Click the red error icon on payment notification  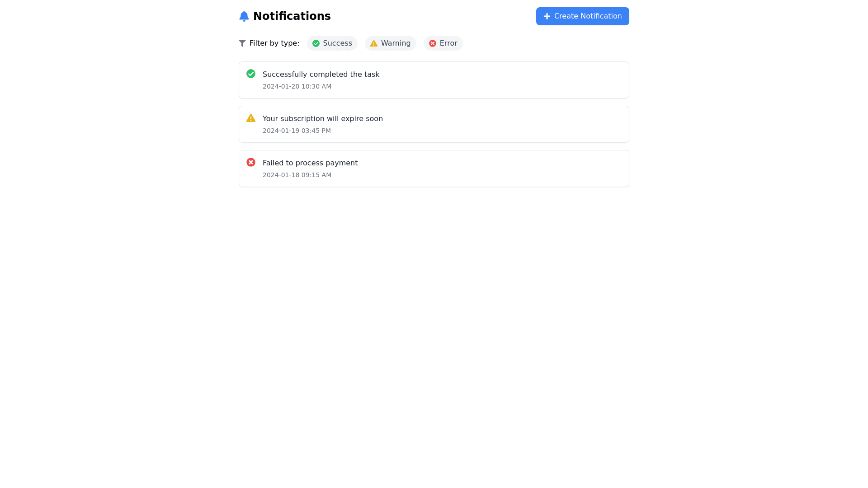pyautogui.click(x=251, y=162)
